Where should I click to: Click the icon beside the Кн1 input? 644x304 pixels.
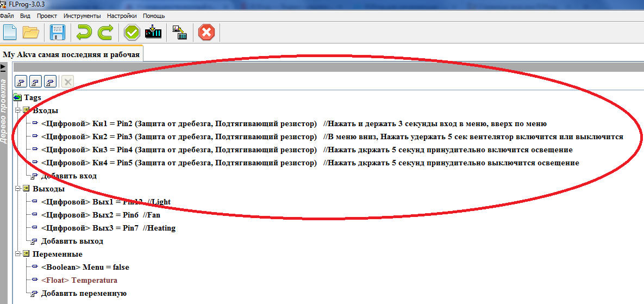(x=35, y=123)
